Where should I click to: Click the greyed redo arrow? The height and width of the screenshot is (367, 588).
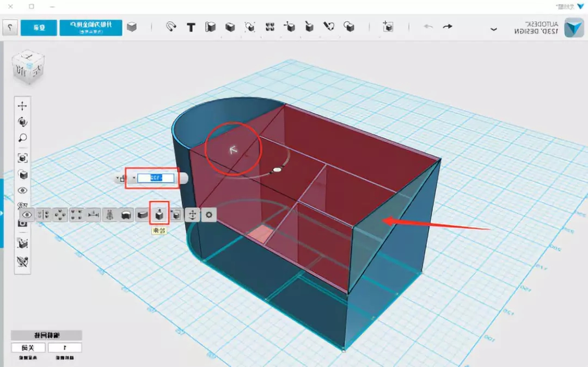(x=428, y=27)
